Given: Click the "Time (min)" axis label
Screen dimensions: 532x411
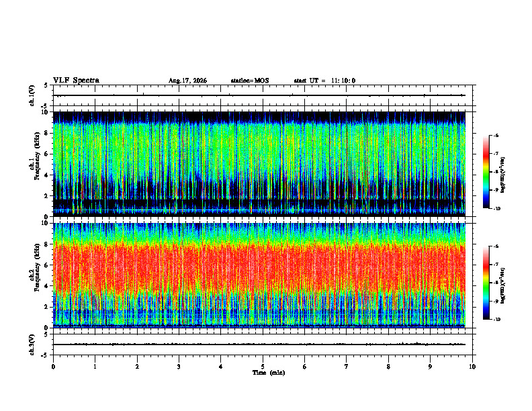Looking at the screenshot, I should point(269,373).
